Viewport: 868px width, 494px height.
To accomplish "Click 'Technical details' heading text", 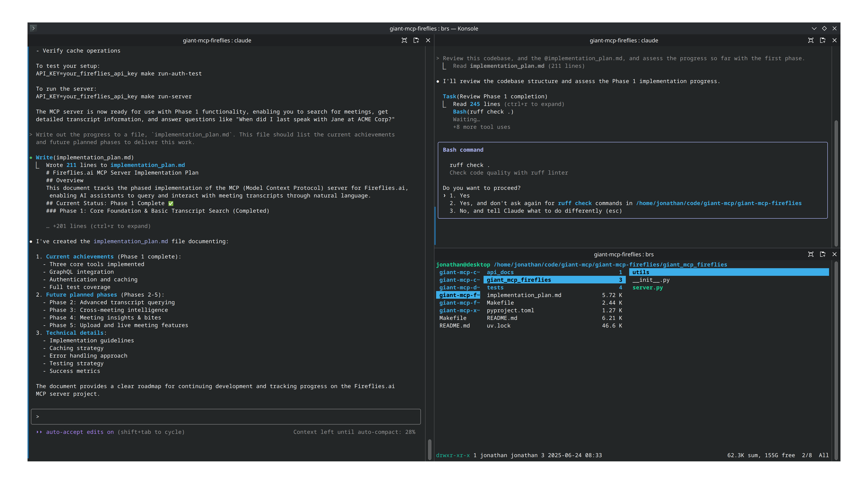I will pyautogui.click(x=75, y=333).
